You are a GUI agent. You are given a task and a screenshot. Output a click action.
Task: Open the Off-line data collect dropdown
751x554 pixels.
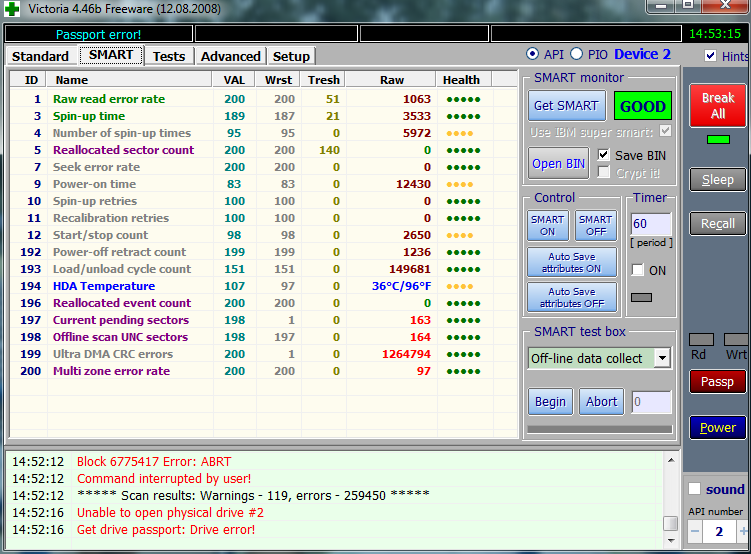pos(661,358)
